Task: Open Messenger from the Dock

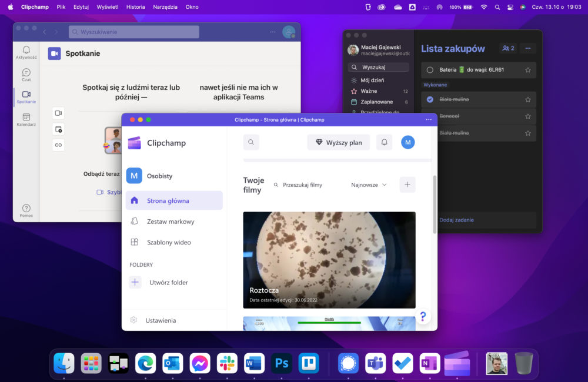Action: [200, 363]
